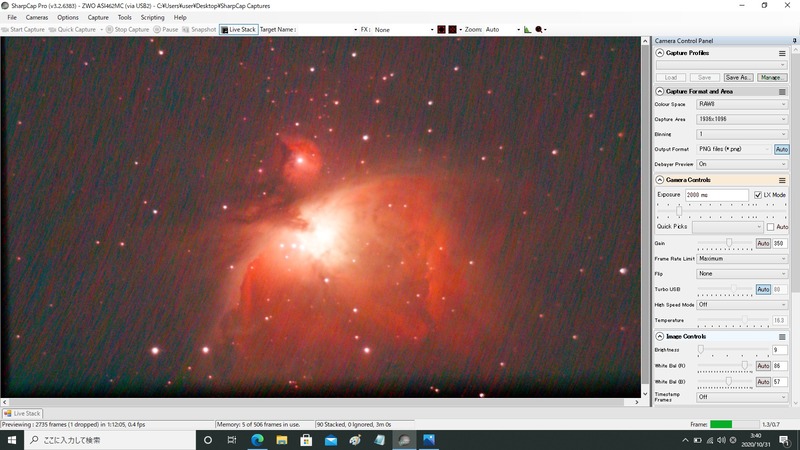Open the Capture Format and Area hamburger menu

point(782,92)
